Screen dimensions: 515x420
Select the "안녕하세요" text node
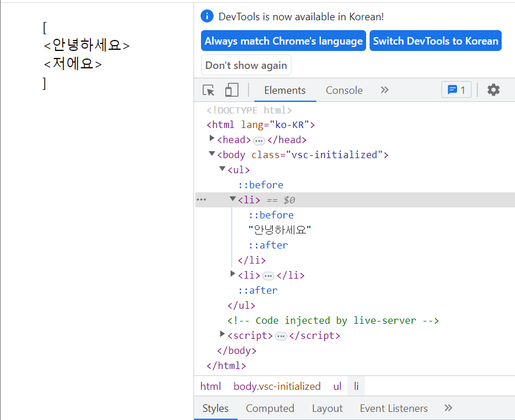coord(279,230)
